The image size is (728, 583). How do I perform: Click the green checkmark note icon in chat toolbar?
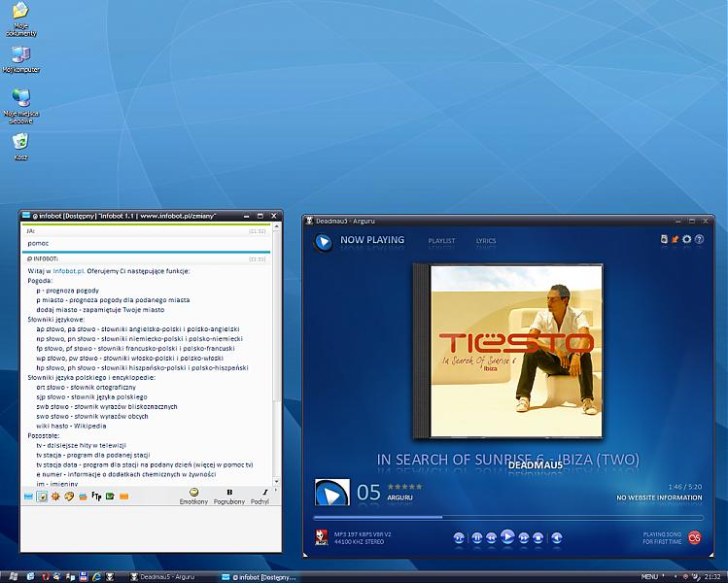point(110,497)
